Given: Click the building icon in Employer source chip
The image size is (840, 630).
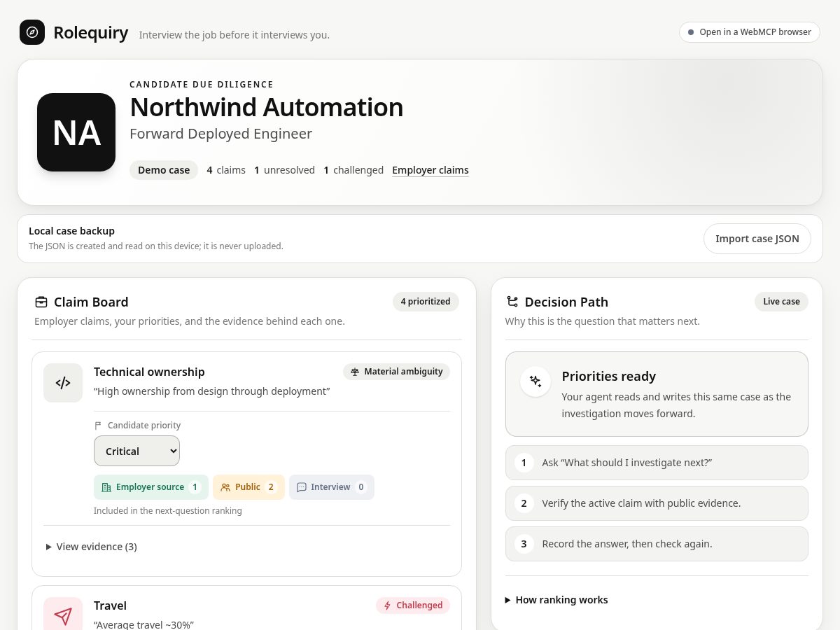Looking at the screenshot, I should 106,487.
